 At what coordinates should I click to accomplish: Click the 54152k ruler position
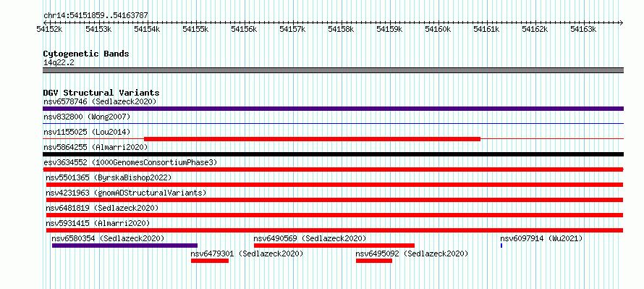pyautogui.click(x=49, y=29)
